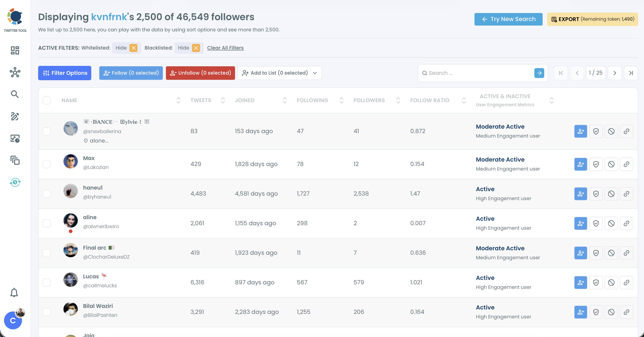Select the aline row checkbox
644x337 pixels.
pos(46,223)
